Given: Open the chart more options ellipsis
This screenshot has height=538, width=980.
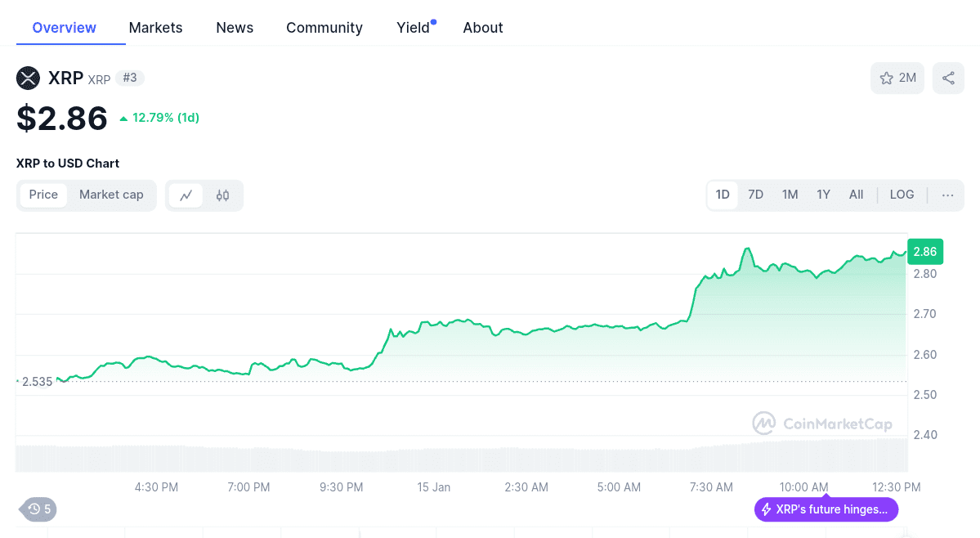Looking at the screenshot, I should click(x=947, y=195).
